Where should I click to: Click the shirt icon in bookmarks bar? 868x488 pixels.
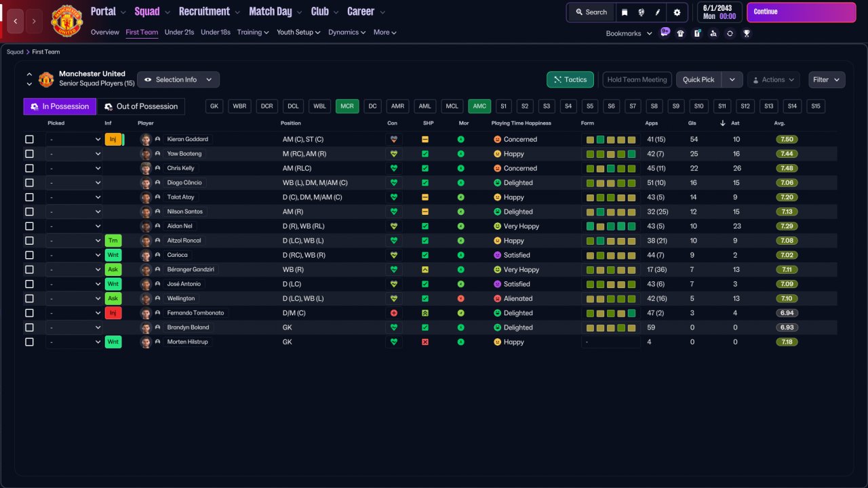tap(681, 33)
